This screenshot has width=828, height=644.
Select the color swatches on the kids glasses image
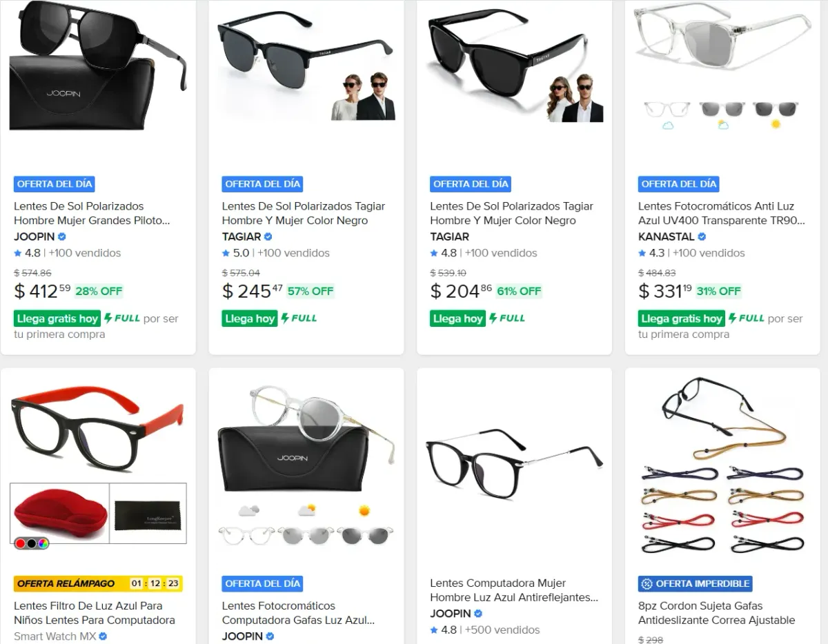point(32,543)
